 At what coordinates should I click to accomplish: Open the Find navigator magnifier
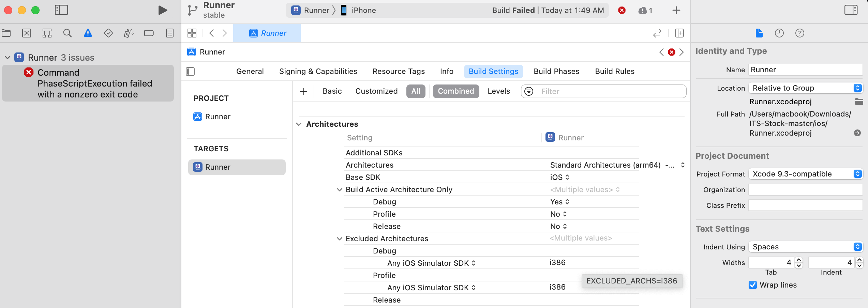coord(68,33)
